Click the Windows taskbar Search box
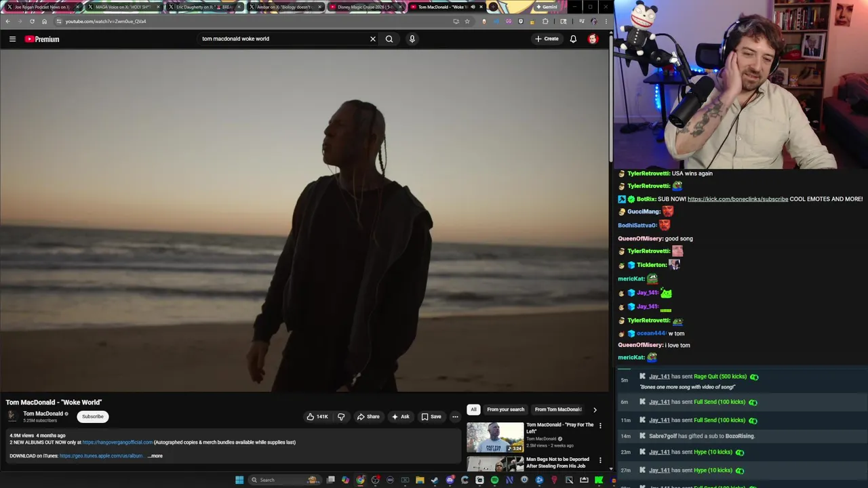Image resolution: width=868 pixels, height=488 pixels. click(x=283, y=480)
